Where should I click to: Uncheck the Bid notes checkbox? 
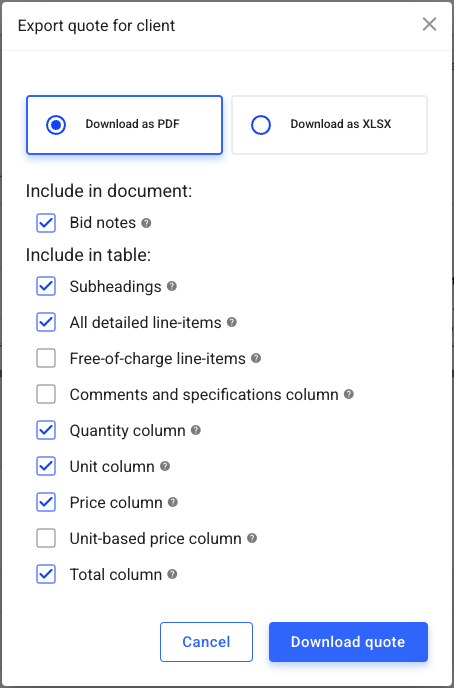(46, 223)
